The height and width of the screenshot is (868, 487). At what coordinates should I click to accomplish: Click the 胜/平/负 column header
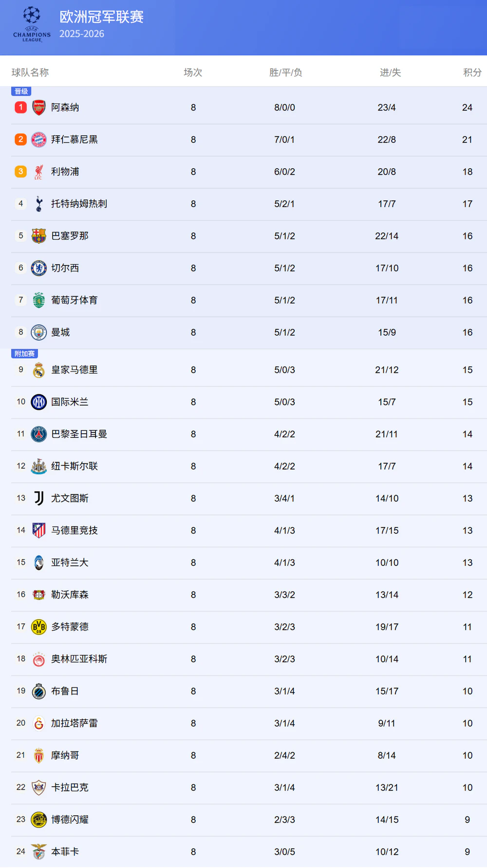[x=285, y=73]
